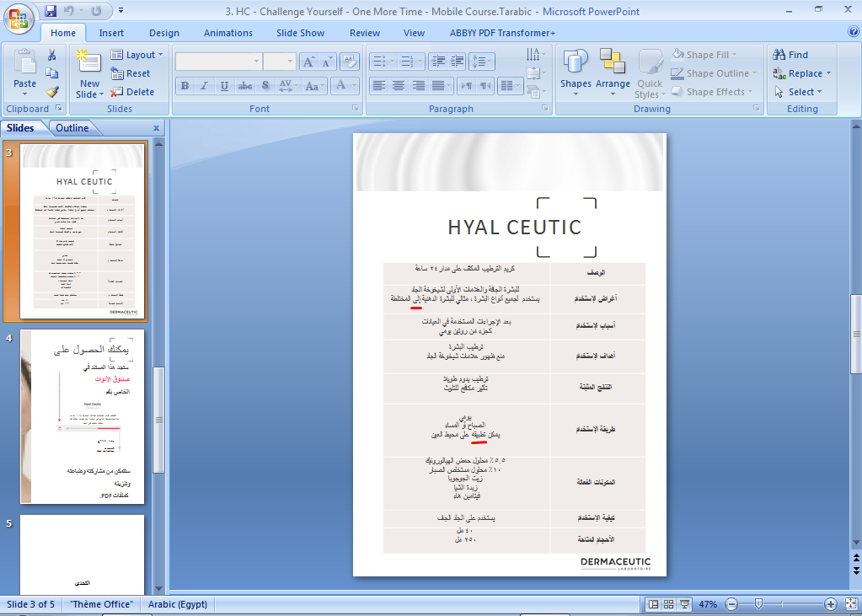Select slide 4 thumbnail
The width and height of the screenshot is (862, 616).
click(x=82, y=416)
